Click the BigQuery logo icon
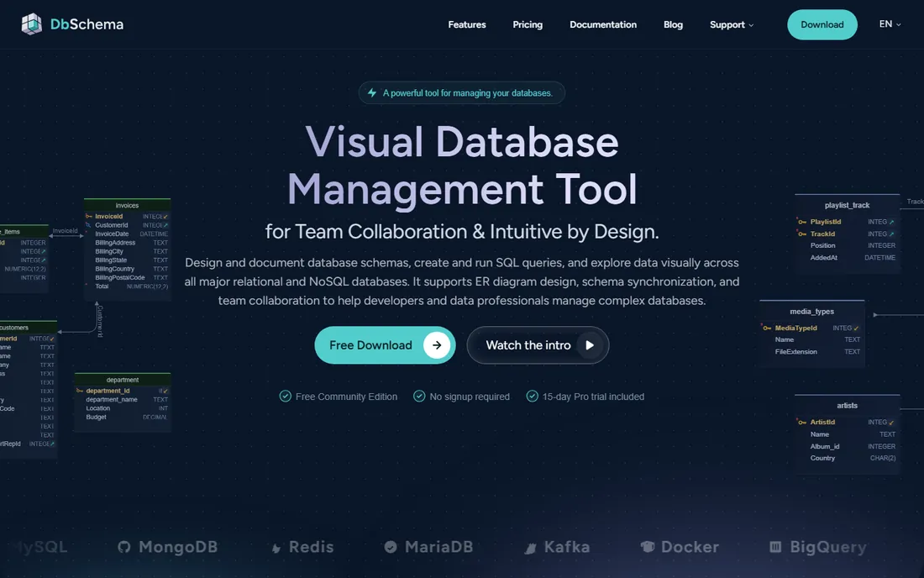The height and width of the screenshot is (578, 924). (775, 547)
